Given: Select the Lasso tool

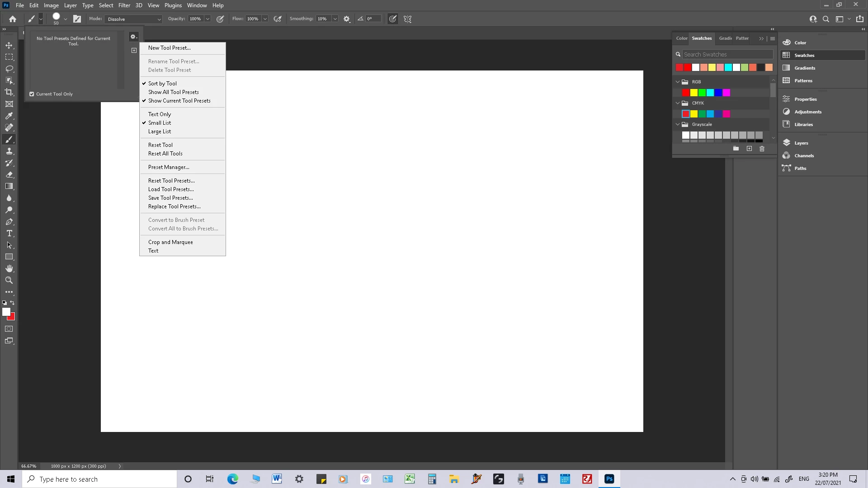Looking at the screenshot, I should (x=9, y=69).
